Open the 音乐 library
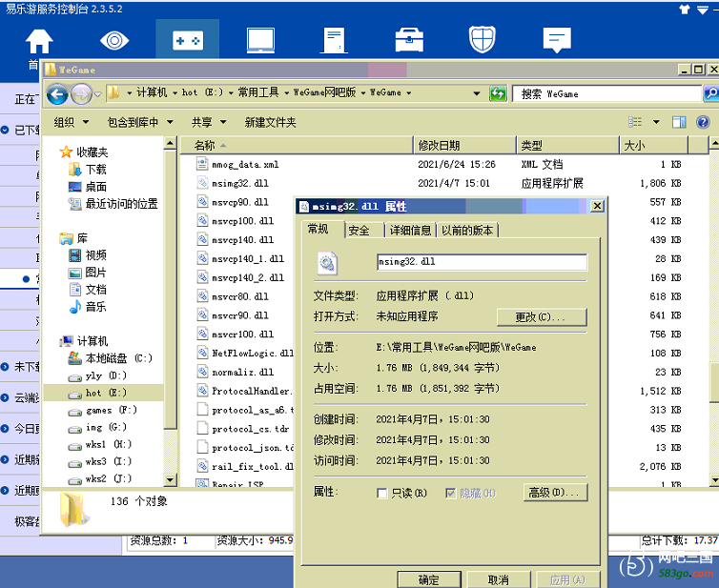This screenshot has height=588, width=719. (87, 307)
